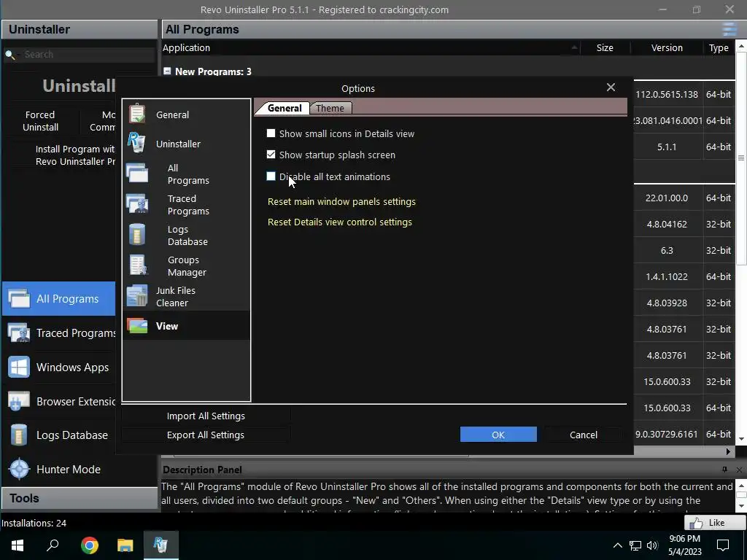The image size is (747, 560).
Task: Close Options dialog with X
Action: point(611,87)
